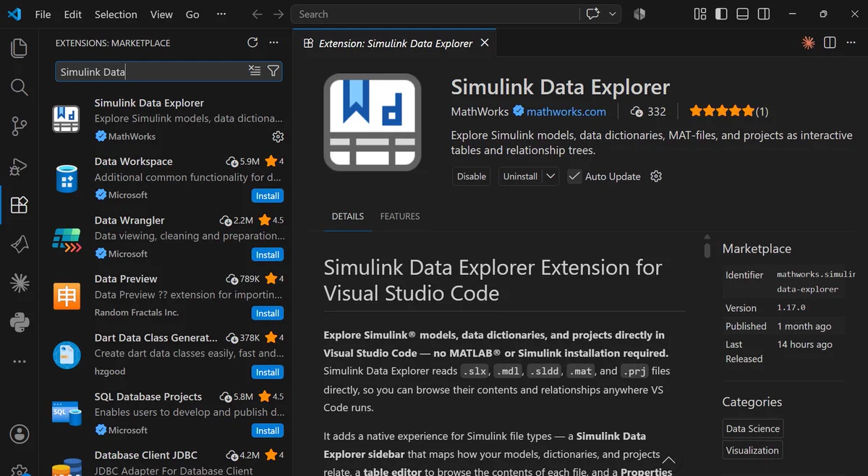Open the Selection menu
The image size is (868, 476).
pyautogui.click(x=116, y=14)
